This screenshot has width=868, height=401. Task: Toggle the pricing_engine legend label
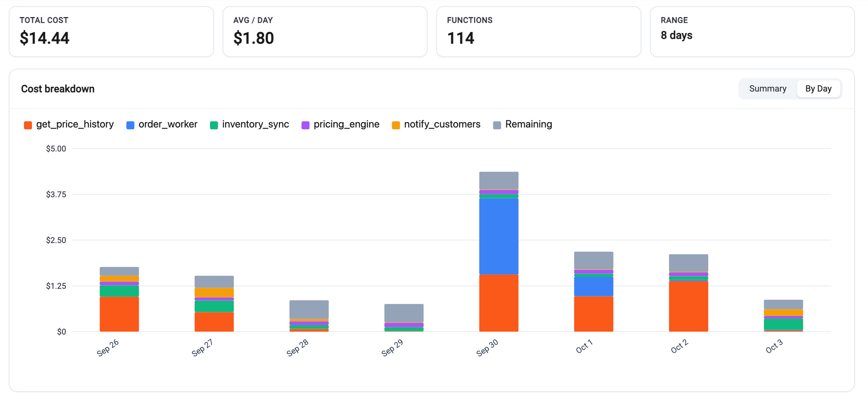(x=346, y=124)
